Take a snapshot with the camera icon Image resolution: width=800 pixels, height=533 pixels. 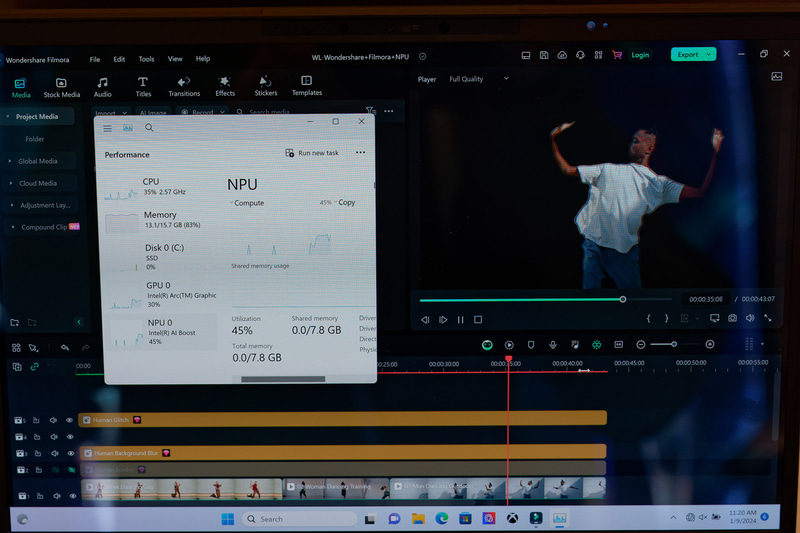(732, 318)
